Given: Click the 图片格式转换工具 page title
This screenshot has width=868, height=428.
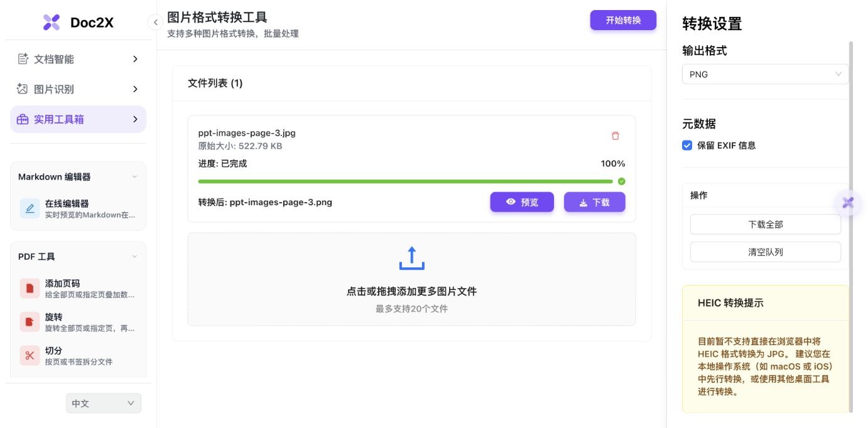Looking at the screenshot, I should pos(217,17).
